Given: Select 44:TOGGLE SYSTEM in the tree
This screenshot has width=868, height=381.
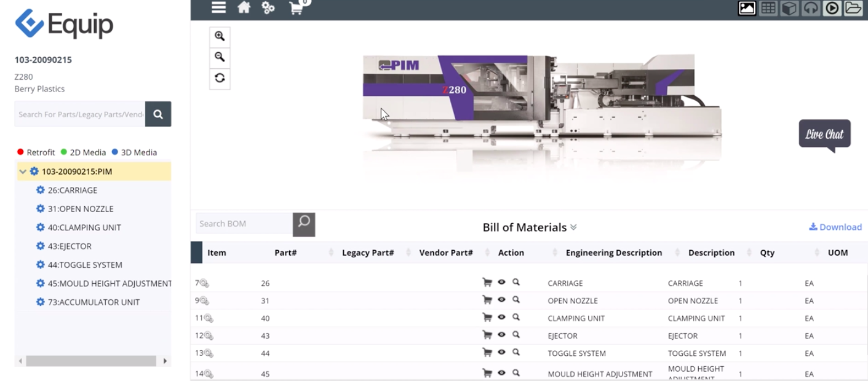Looking at the screenshot, I should click(x=85, y=265).
